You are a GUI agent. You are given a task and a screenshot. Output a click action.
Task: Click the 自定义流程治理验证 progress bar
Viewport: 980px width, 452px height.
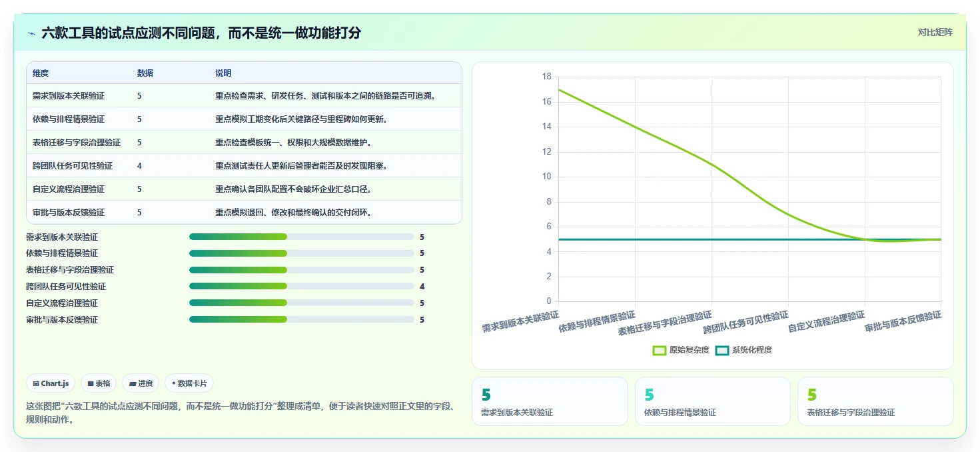(302, 303)
